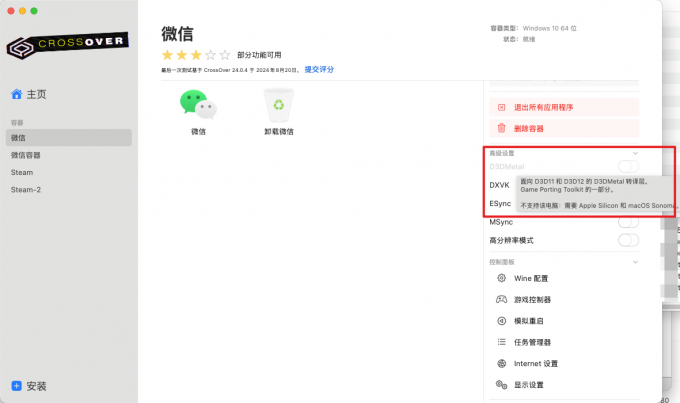Click the 模拟重启 restart icon

pyautogui.click(x=501, y=321)
